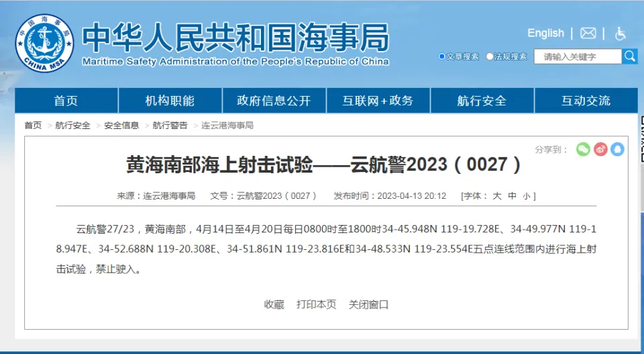This screenshot has width=644, height=354.
Task: Select the 文章搜索 radio button
Action: [x=441, y=56]
